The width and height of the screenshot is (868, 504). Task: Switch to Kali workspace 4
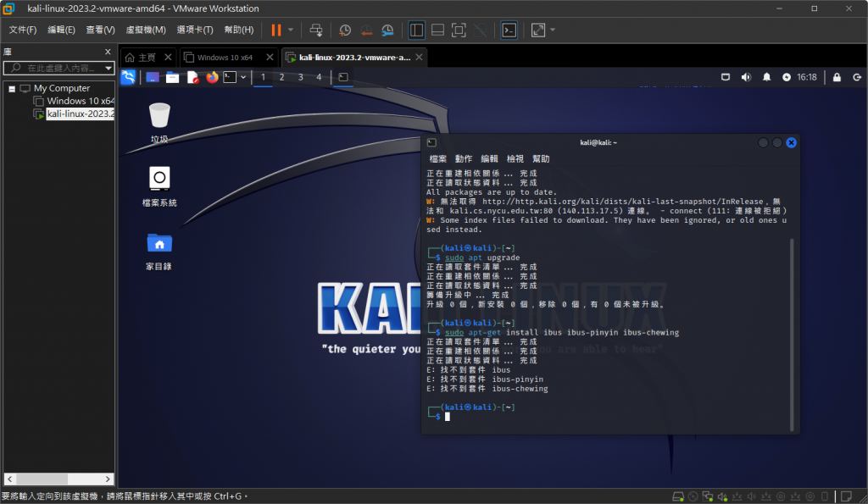tap(319, 77)
